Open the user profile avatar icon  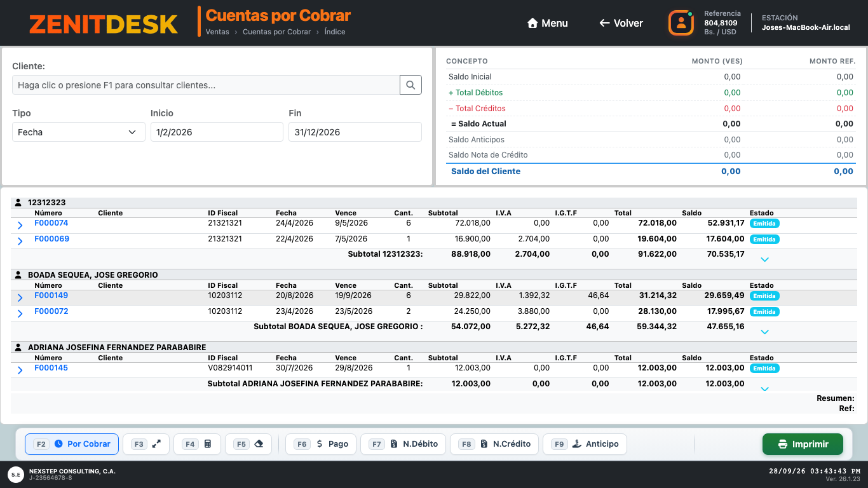[x=681, y=23]
